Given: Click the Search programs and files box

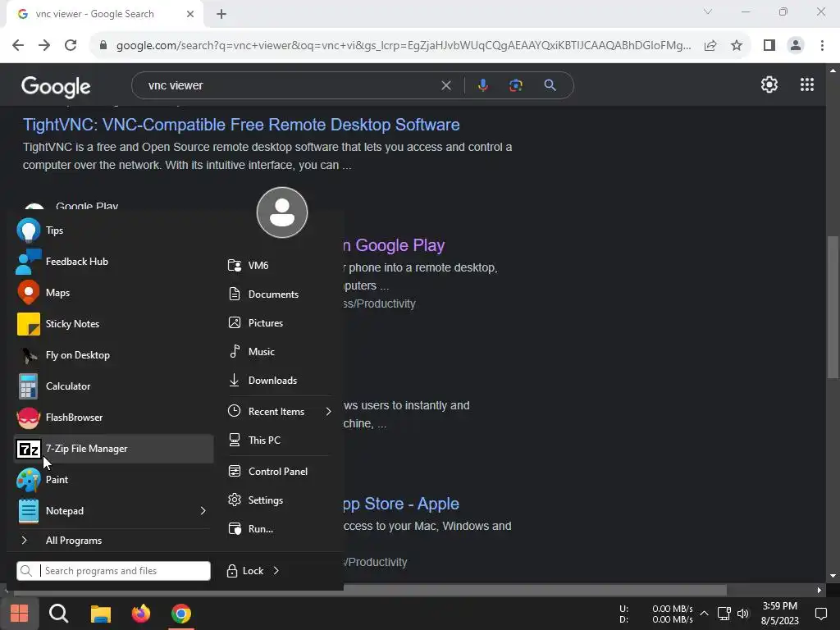Looking at the screenshot, I should click(x=113, y=571).
